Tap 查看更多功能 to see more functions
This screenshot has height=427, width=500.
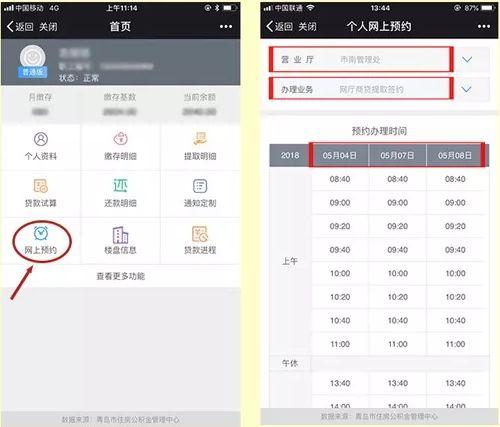tap(120, 276)
